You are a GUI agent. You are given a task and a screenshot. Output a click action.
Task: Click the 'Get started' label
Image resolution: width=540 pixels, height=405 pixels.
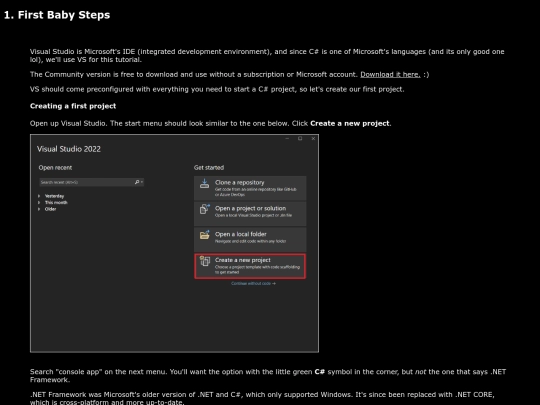point(209,168)
